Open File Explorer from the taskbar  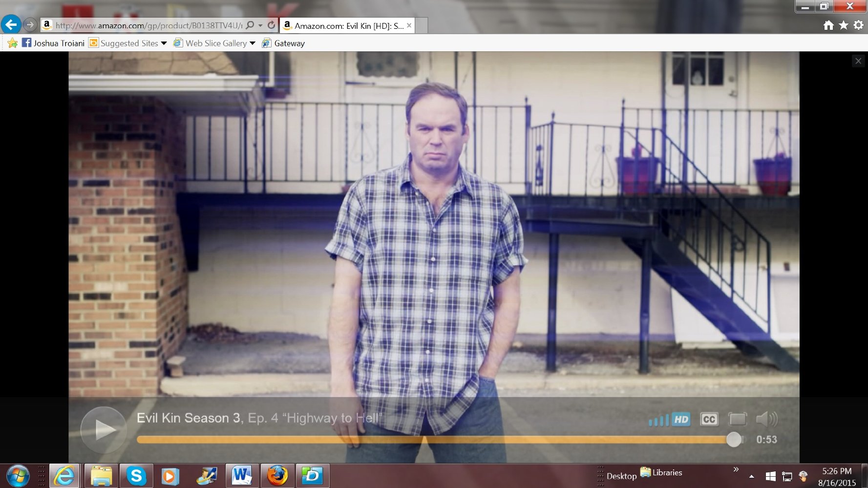pyautogui.click(x=101, y=476)
